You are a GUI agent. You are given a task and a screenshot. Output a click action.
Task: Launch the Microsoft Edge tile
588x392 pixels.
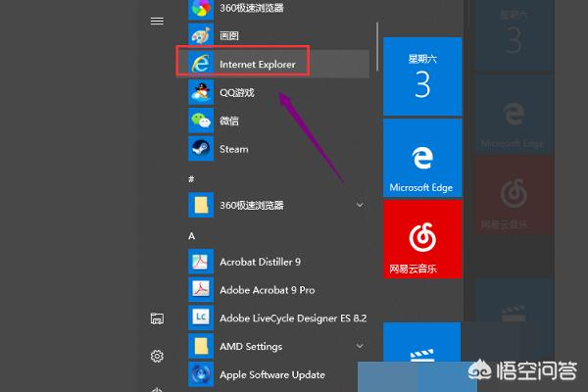[x=422, y=158]
